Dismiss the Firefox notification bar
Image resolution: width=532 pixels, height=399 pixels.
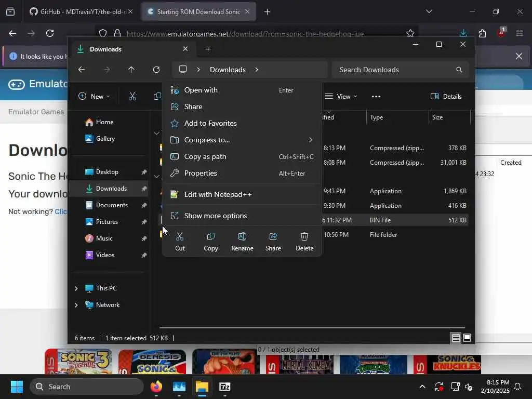pos(519,56)
